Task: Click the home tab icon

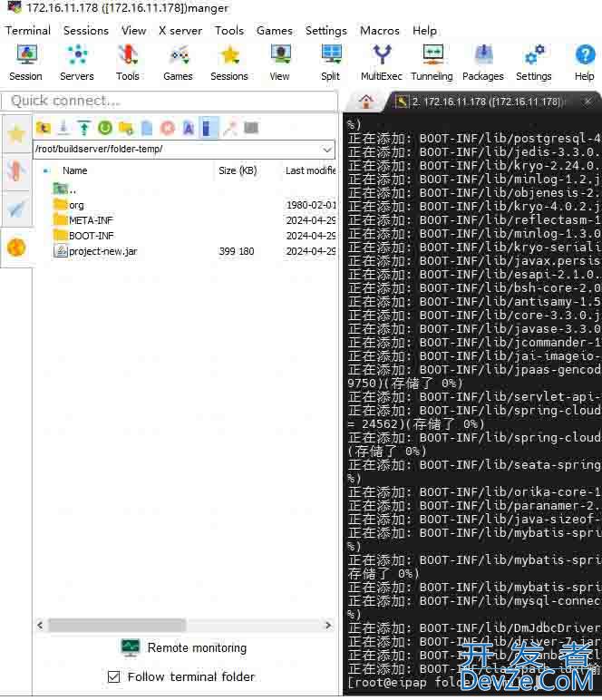Action: click(x=366, y=102)
